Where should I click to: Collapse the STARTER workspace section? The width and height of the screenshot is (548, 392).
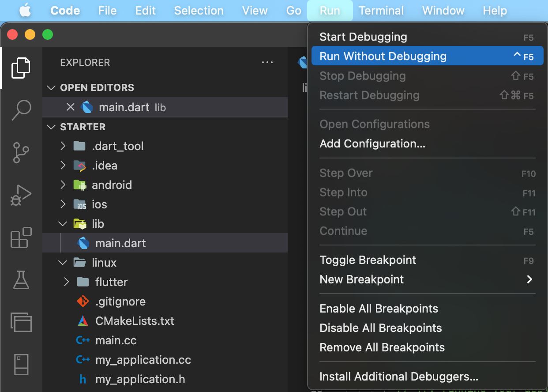[x=52, y=127]
